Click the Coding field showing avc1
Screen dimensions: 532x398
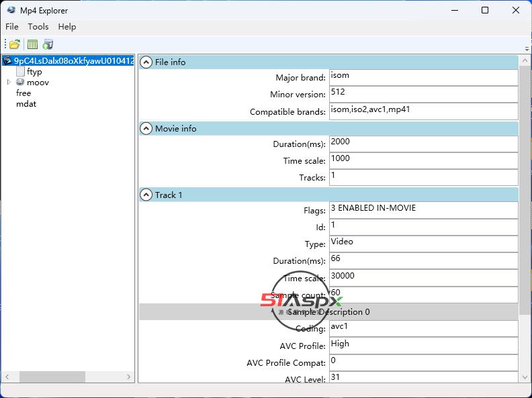pos(423,328)
